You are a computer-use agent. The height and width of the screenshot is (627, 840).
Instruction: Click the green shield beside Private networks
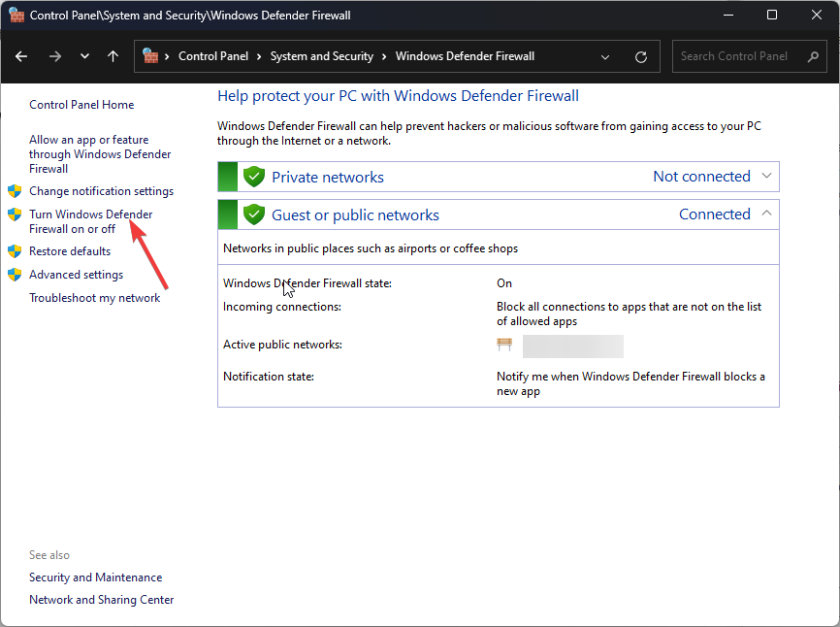(x=254, y=177)
